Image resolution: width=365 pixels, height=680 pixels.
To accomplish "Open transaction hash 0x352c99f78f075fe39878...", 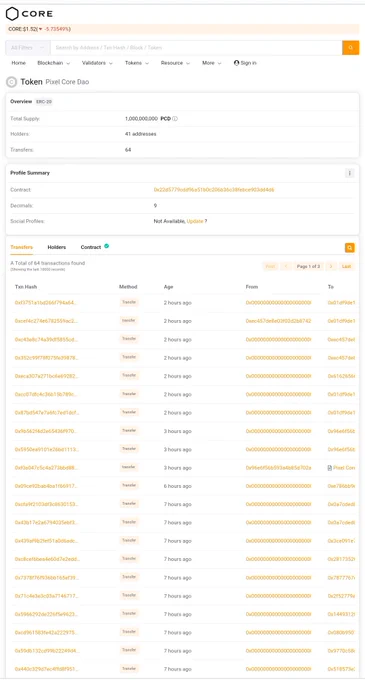I will point(46,358).
